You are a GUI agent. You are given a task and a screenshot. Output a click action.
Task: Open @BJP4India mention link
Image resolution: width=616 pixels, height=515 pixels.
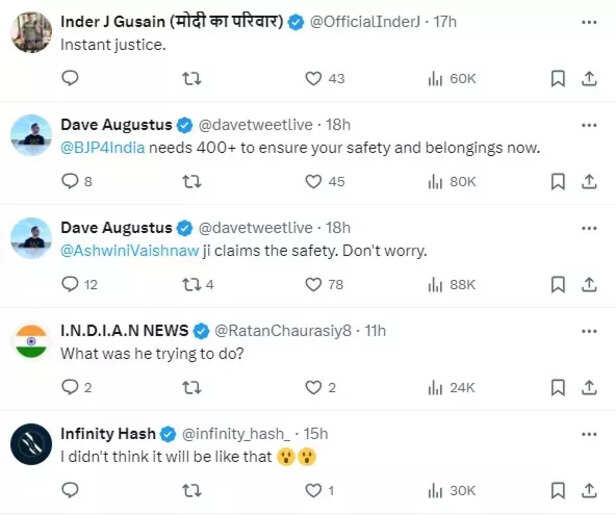point(103,147)
